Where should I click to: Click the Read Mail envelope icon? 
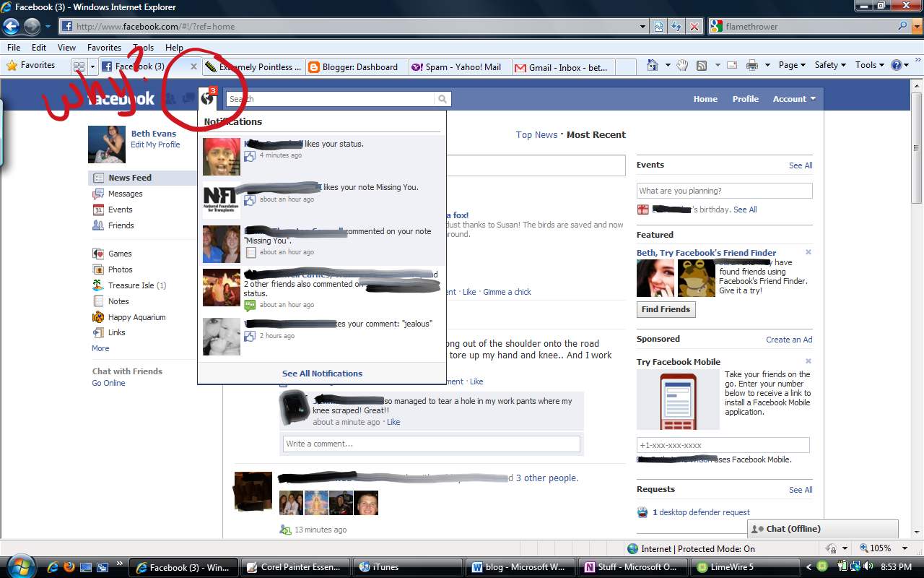point(732,65)
